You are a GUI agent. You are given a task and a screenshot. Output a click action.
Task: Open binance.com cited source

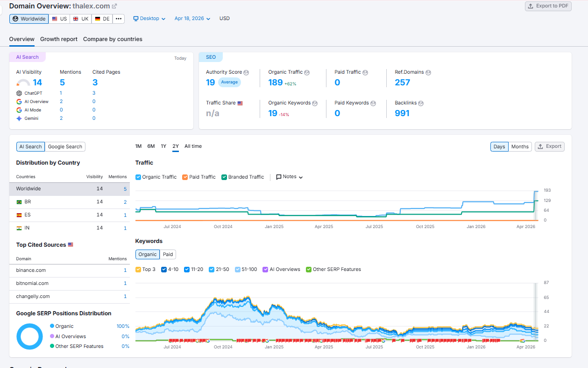(x=31, y=271)
